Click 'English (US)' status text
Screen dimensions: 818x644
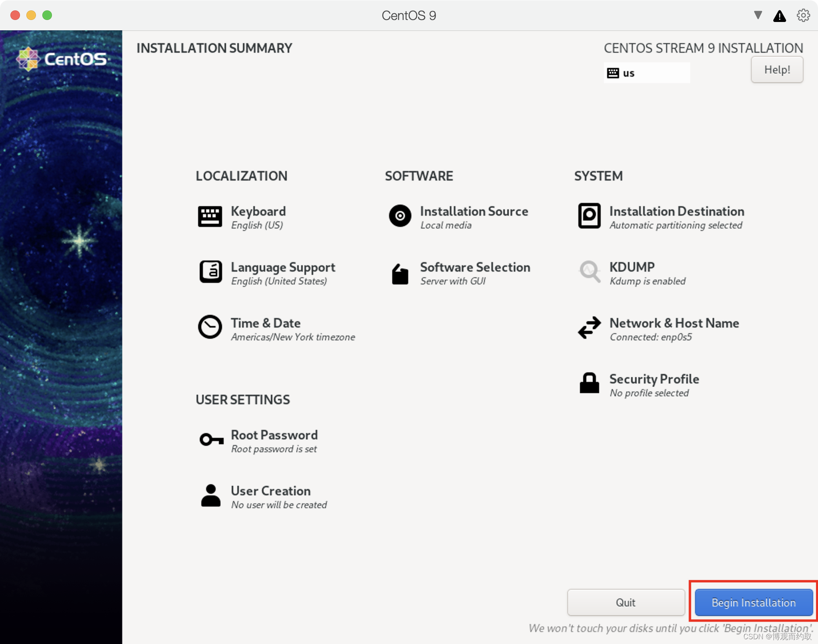point(257,225)
